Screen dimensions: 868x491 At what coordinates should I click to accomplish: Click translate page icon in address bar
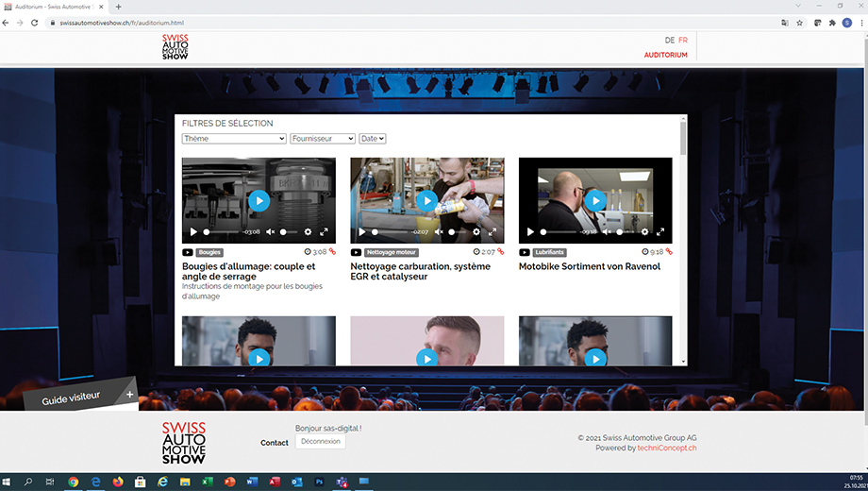click(x=784, y=23)
